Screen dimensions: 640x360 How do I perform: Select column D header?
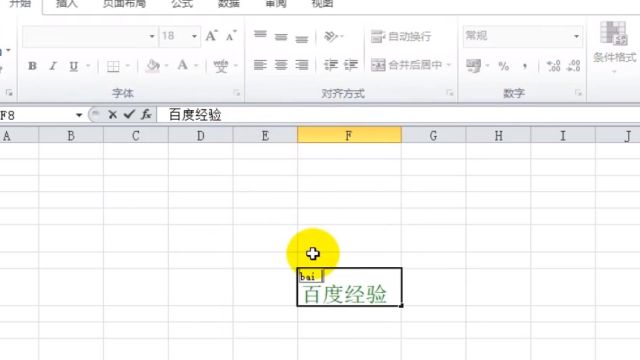pyautogui.click(x=200, y=135)
